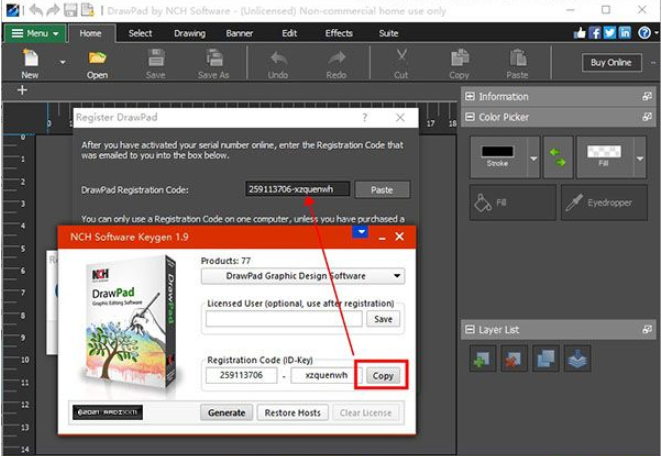Open the keygen product selection dropdown
Viewport: 661px width, 456px height.
[x=303, y=276]
